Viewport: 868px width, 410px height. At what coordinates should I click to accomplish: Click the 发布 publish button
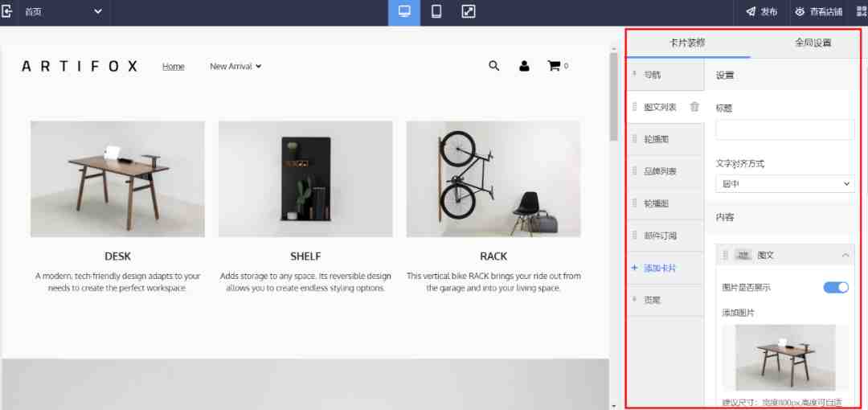point(762,11)
